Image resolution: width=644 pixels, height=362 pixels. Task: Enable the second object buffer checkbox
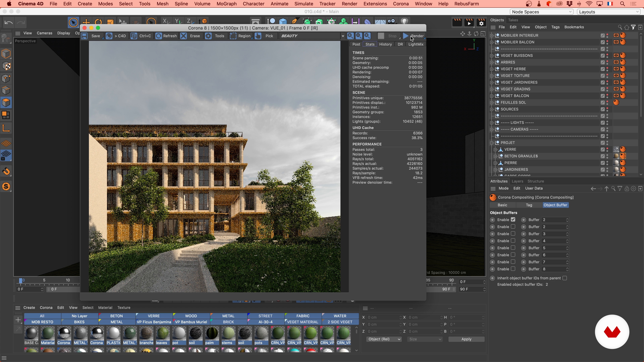[x=513, y=227]
